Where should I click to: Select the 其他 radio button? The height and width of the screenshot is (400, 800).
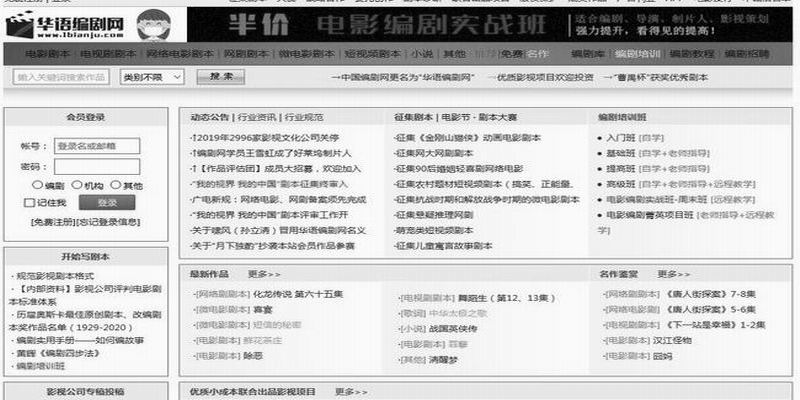pyautogui.click(x=115, y=185)
